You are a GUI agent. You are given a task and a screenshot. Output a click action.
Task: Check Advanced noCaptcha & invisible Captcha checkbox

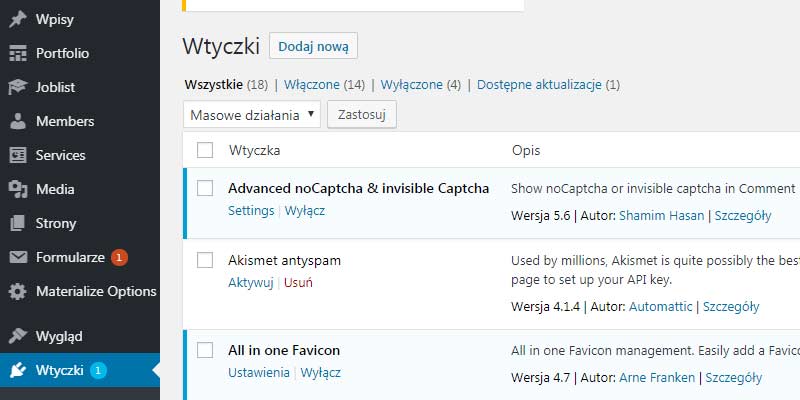click(205, 188)
